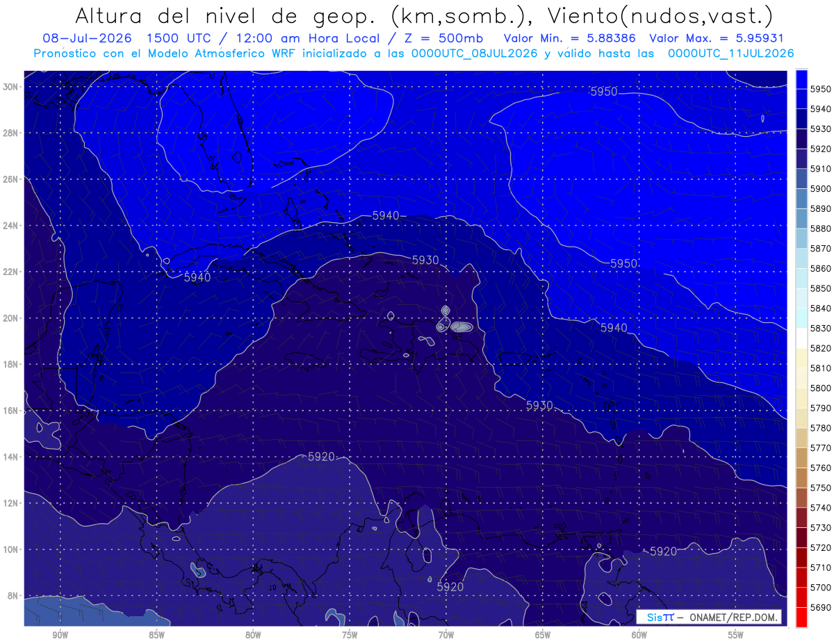The height and width of the screenshot is (644, 834).
Task: Click the '75W' longitude axis label
Action: tap(350, 636)
